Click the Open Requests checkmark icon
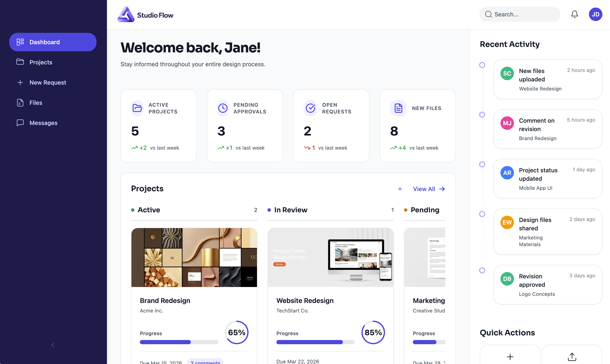The image size is (610, 364). click(310, 108)
